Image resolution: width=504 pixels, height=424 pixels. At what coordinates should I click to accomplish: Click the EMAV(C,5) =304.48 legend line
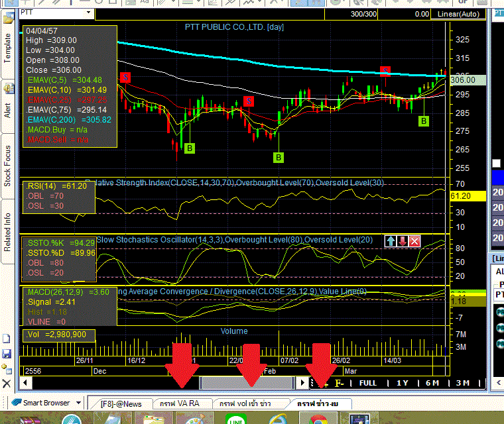point(64,80)
